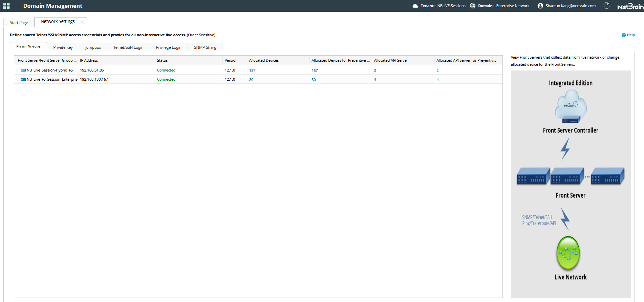The height and width of the screenshot is (302, 644).
Task: Open the Telnet/SSH Login tab
Action: point(128,47)
